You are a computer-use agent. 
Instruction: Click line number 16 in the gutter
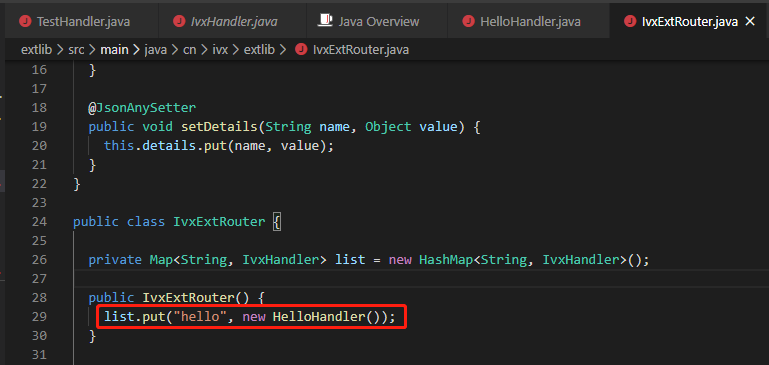[x=39, y=70]
